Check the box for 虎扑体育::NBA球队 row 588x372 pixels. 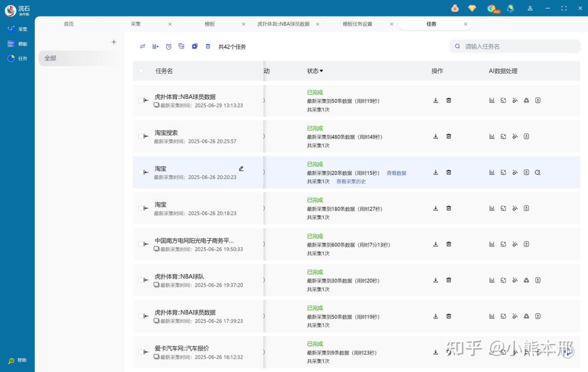[x=141, y=280]
